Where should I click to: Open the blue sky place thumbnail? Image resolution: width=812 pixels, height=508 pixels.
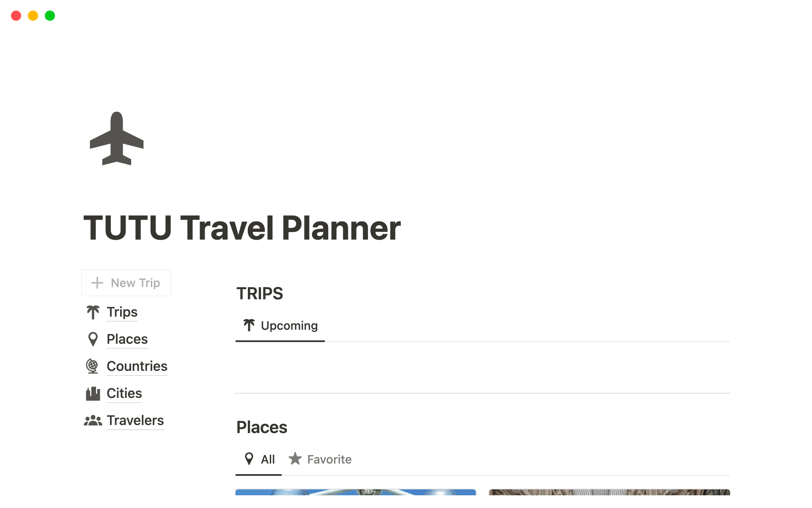355,492
